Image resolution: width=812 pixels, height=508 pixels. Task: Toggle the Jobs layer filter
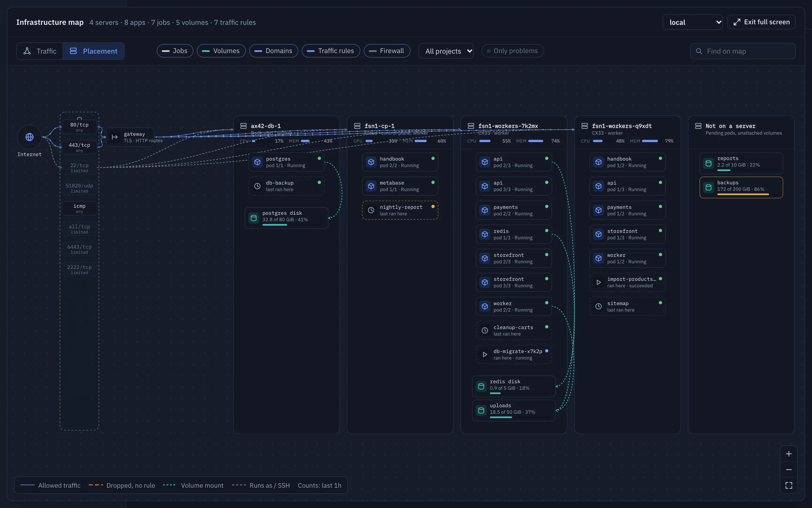point(175,51)
